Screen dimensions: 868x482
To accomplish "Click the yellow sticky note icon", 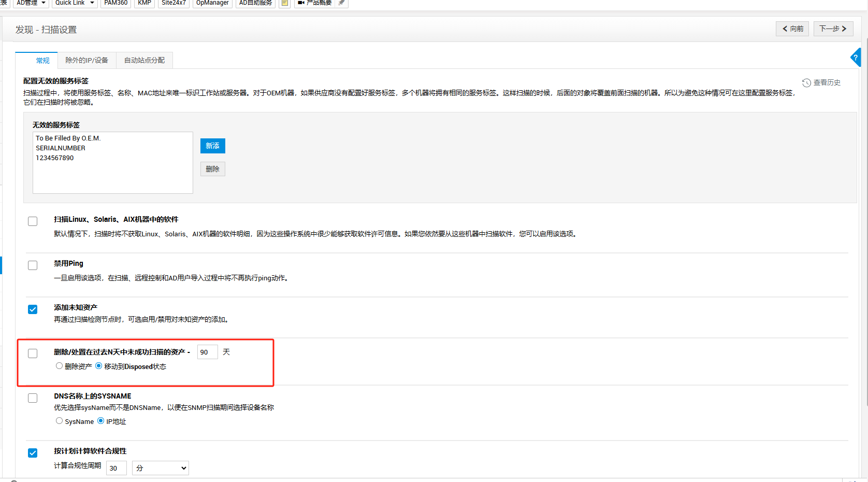I will 284,3.
